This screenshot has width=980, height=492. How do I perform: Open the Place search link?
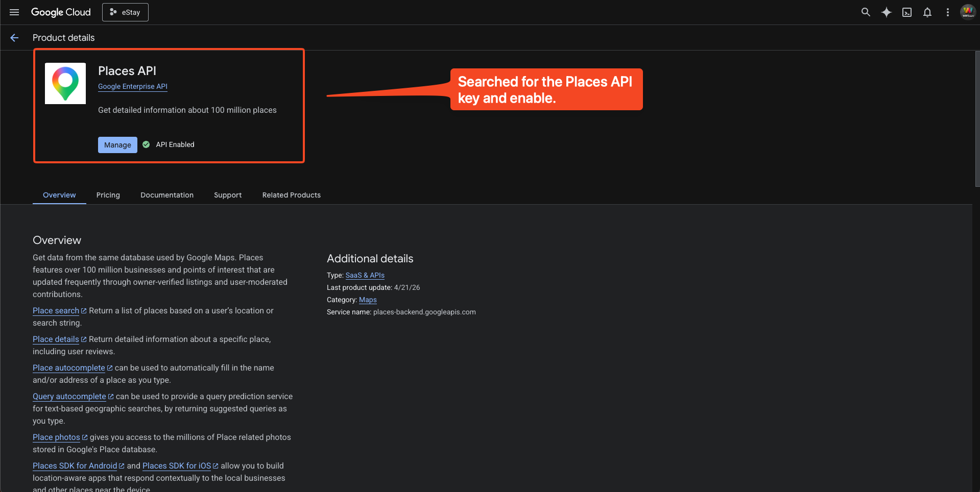click(56, 311)
